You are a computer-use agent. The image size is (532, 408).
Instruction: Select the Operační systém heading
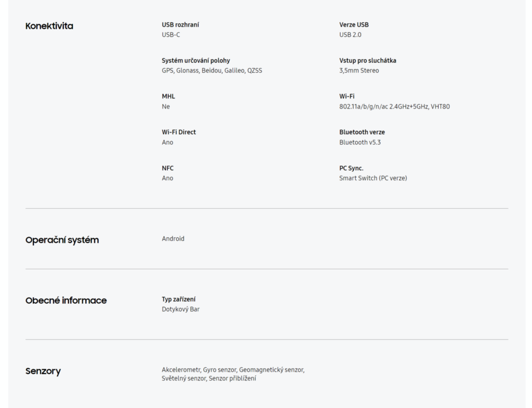click(x=62, y=240)
